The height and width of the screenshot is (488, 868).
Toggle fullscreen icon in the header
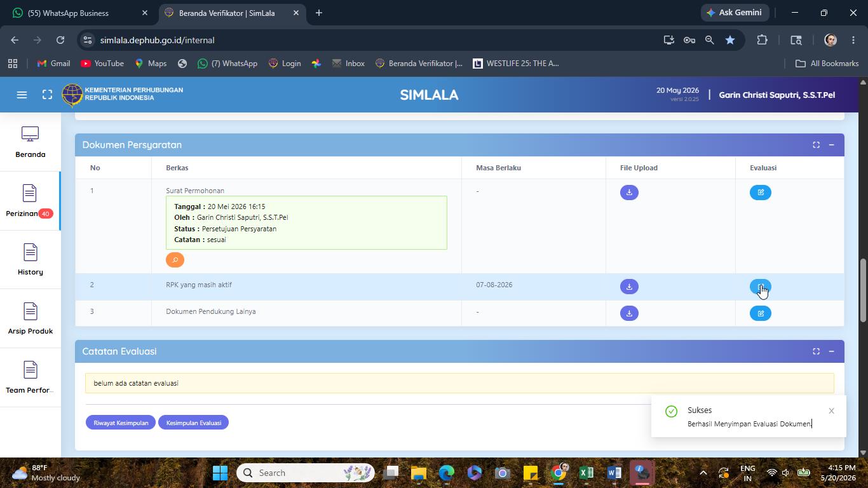(47, 95)
